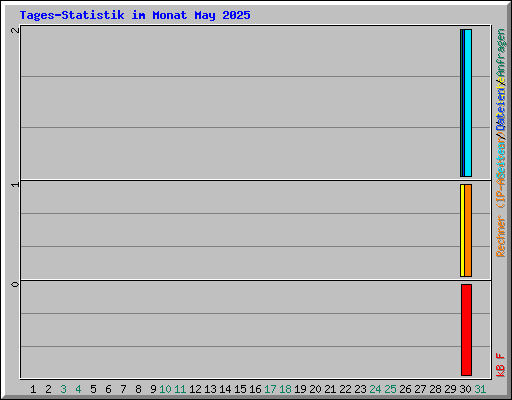Screen dimensions: 512x400
Task: Select day 20 on the x-axis
Action: tap(315, 389)
